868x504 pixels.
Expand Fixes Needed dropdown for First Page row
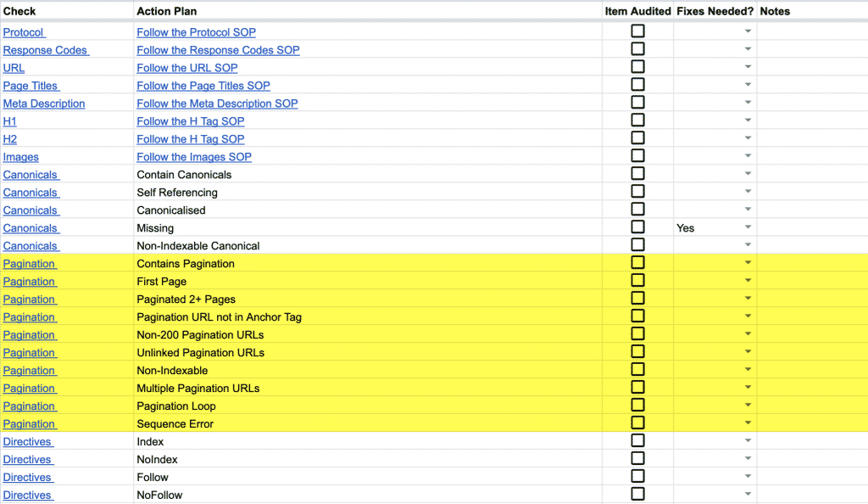tap(748, 281)
